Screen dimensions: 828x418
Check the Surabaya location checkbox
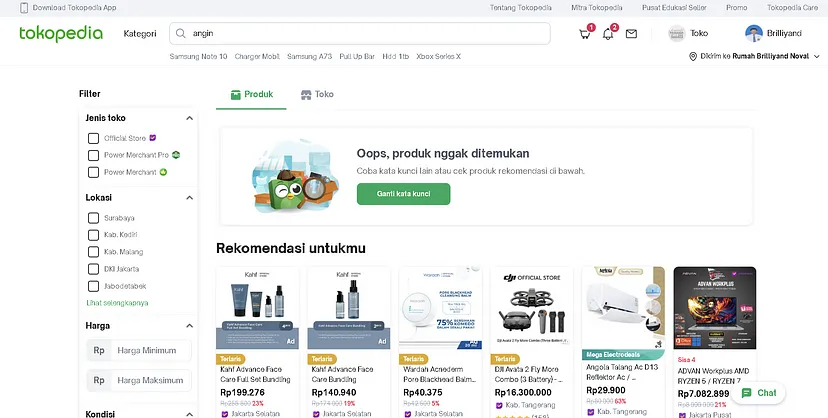93,218
